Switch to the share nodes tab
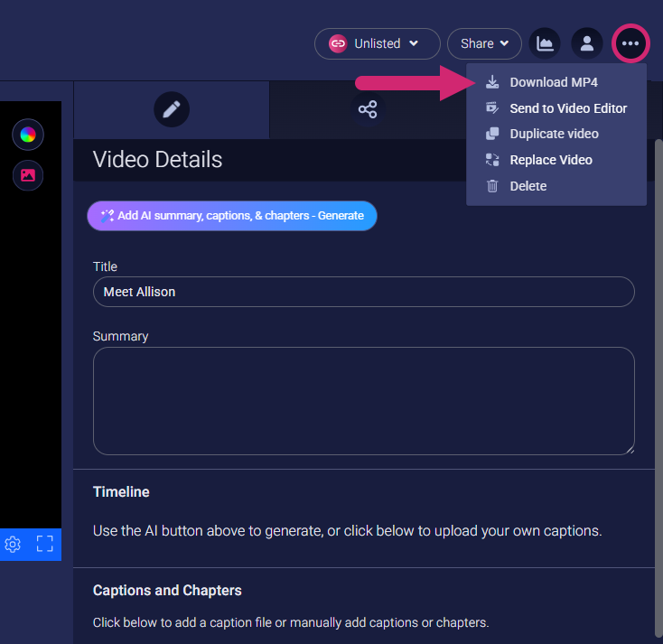This screenshot has height=644, width=663. point(368,109)
